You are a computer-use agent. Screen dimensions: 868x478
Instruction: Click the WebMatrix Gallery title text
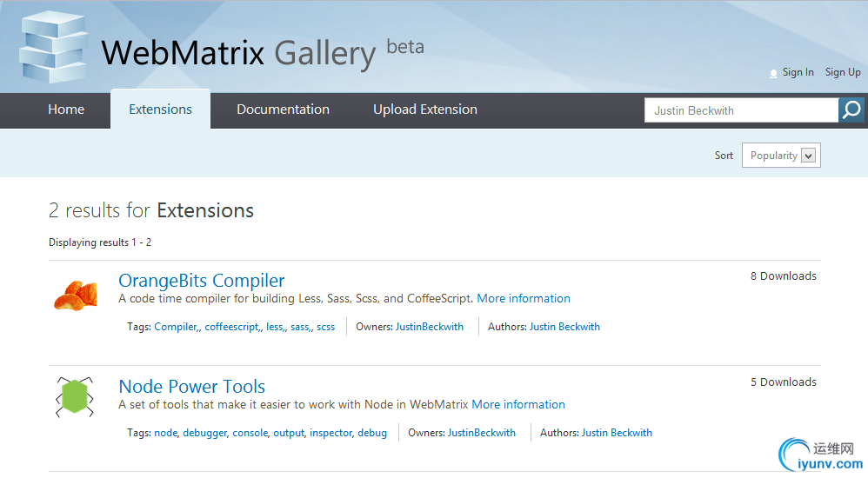click(238, 54)
